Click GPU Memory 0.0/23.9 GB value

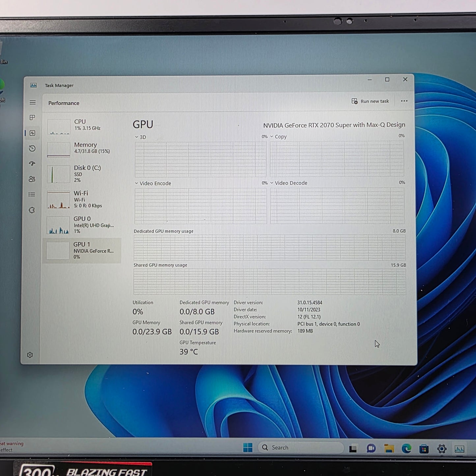pos(152,332)
